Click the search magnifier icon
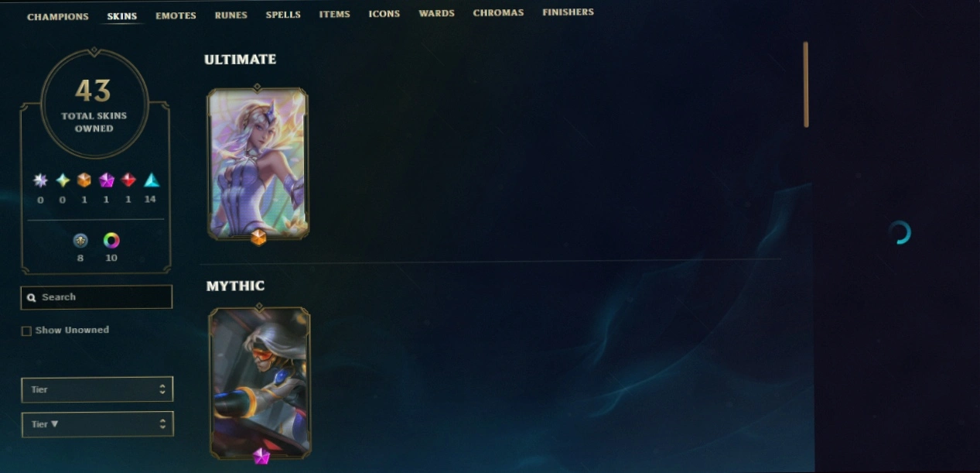Screen dimensions: 980x473 click(31, 297)
